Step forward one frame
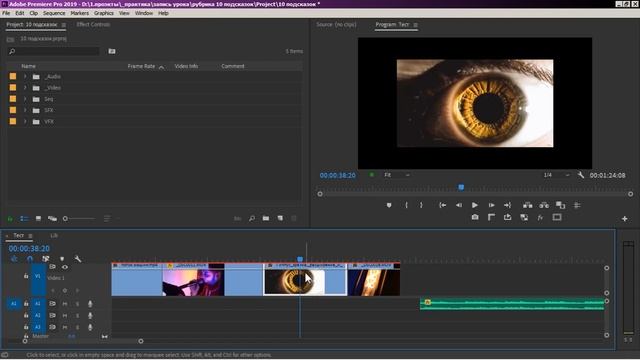Viewport: 640px width, 360px height. point(491,205)
